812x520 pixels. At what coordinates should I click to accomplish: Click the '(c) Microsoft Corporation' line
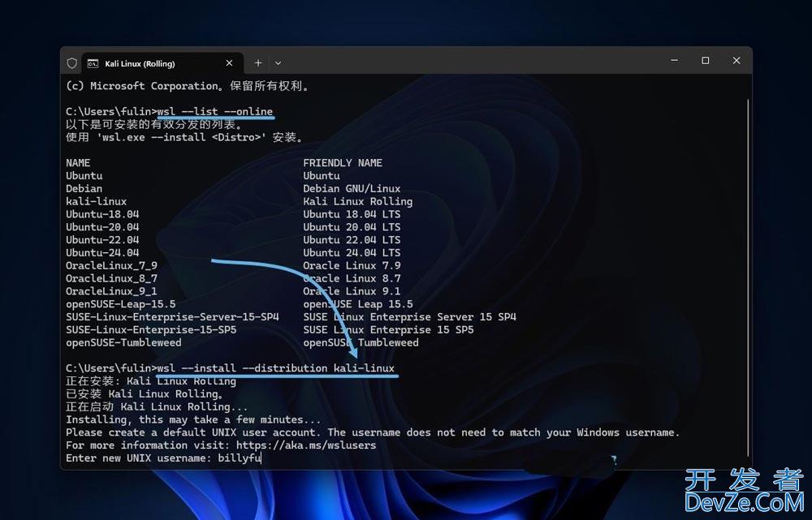coord(188,86)
